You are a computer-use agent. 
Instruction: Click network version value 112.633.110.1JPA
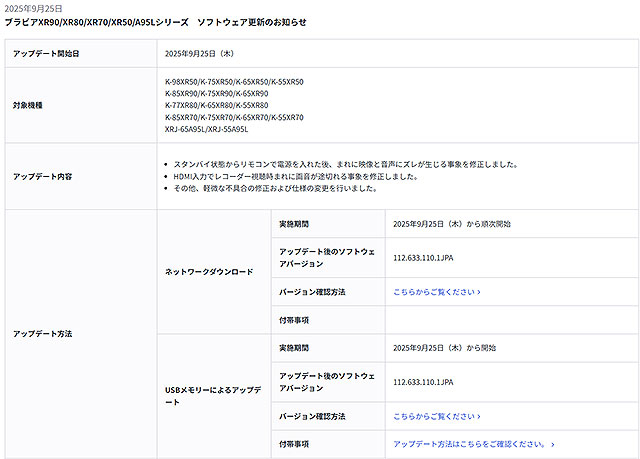pos(423,258)
